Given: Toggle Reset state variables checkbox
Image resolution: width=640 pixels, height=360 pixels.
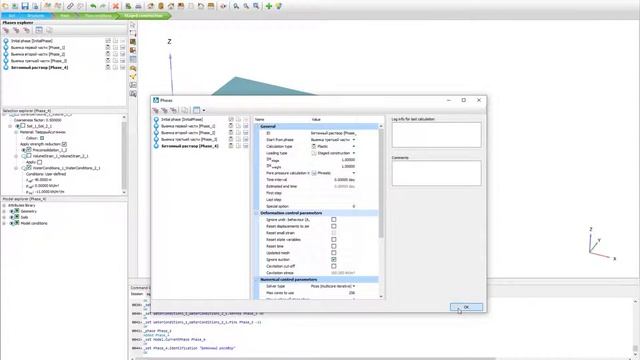Looking at the screenshot, I should (x=333, y=240).
